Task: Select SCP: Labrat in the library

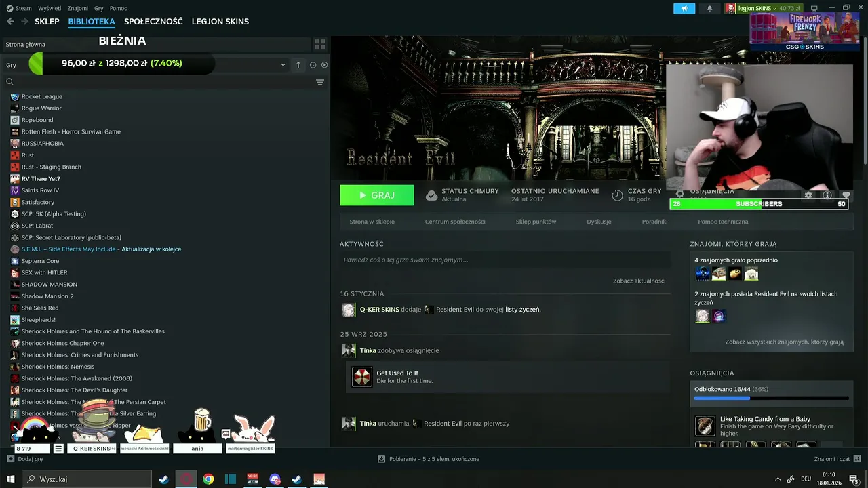Action: 37,226
